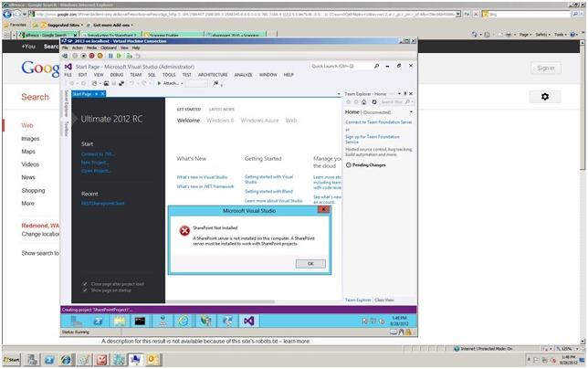This screenshot has height=369, width=588.
Task: Click Attach play button in Visual Studio toolbar
Action: coord(159,83)
